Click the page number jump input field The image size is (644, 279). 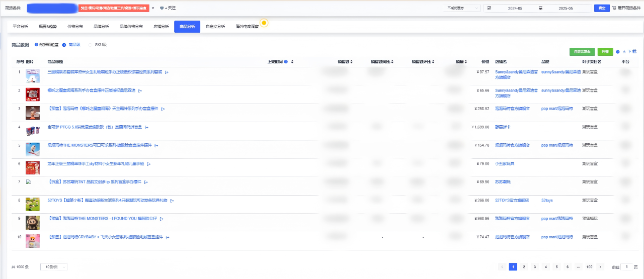[x=626, y=267]
